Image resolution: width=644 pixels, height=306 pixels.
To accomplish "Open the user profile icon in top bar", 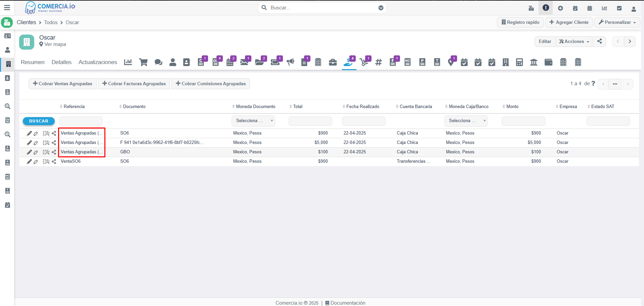I will point(634,8).
